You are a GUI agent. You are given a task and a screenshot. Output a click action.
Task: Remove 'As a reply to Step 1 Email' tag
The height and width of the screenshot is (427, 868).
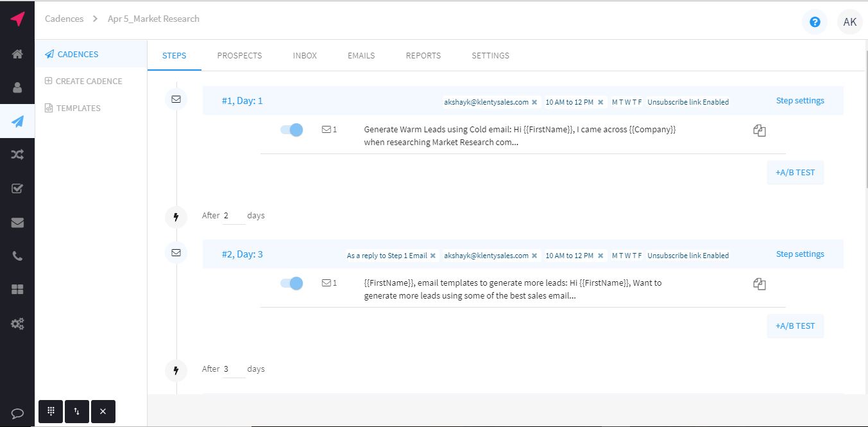433,256
